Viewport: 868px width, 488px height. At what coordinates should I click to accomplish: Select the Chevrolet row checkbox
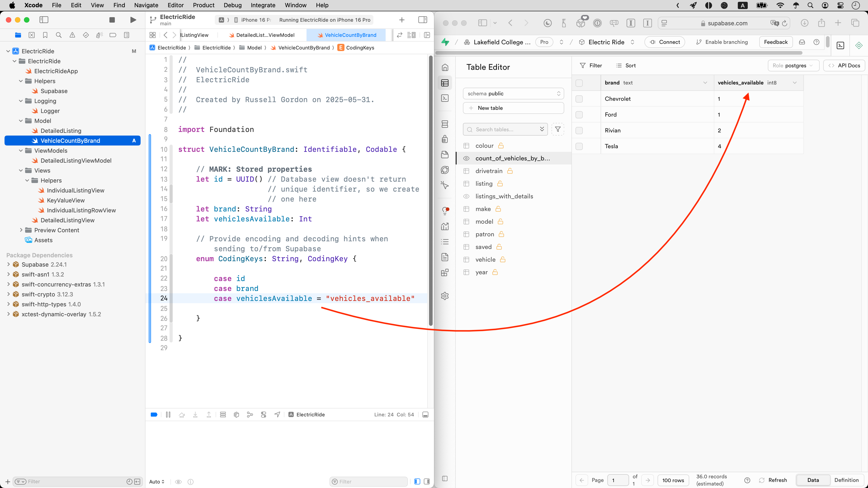pyautogui.click(x=579, y=99)
